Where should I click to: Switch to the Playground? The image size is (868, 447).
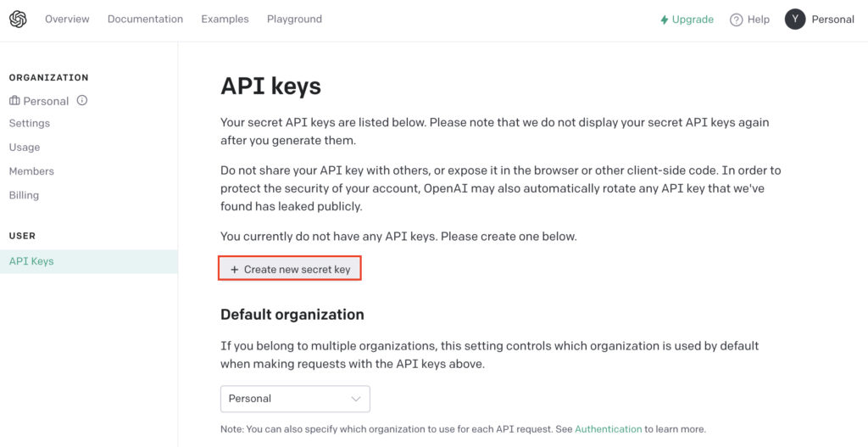(x=294, y=19)
